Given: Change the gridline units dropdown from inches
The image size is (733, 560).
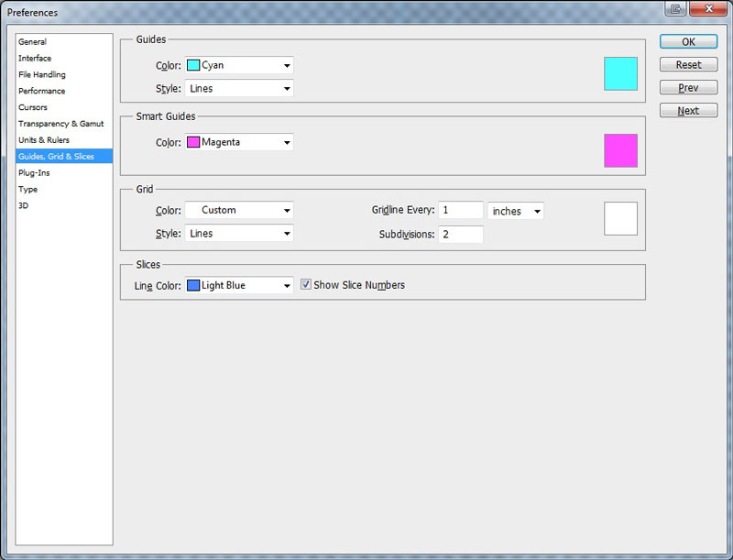Looking at the screenshot, I should (x=516, y=211).
